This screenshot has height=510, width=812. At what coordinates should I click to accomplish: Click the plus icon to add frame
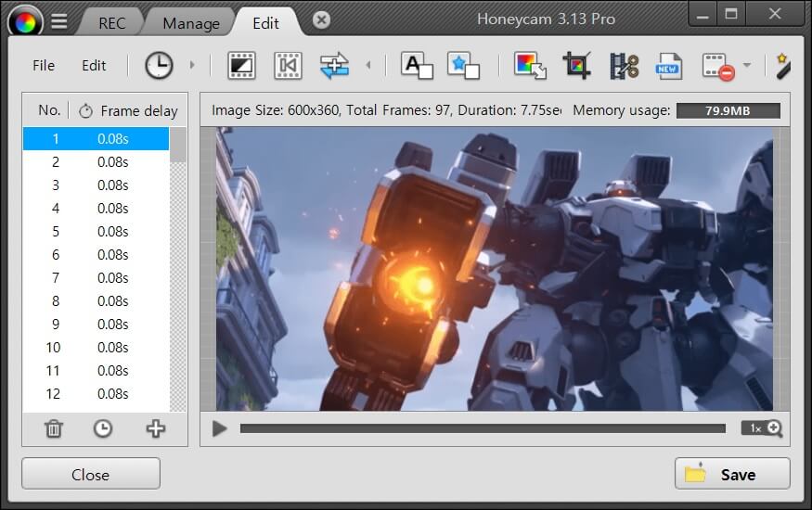(x=155, y=428)
